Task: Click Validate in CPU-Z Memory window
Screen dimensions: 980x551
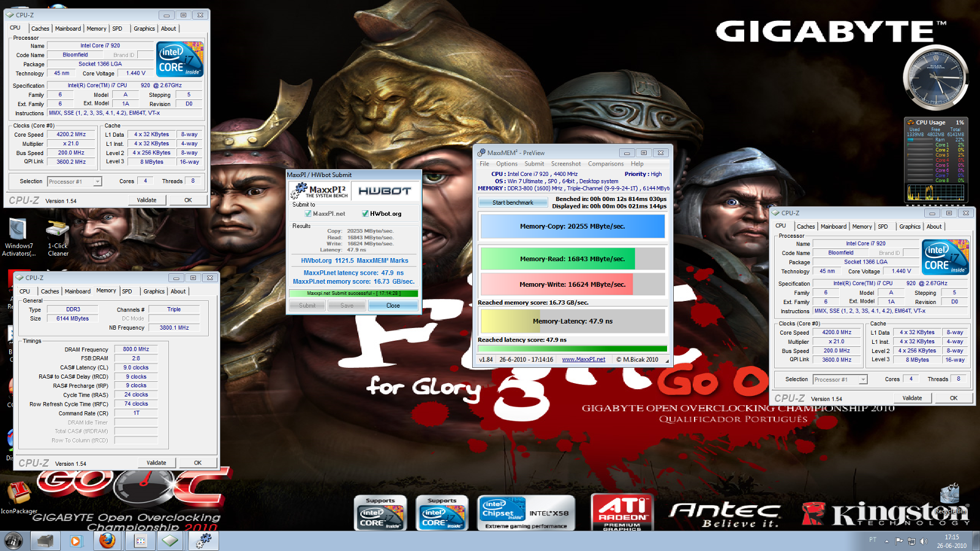Action: [x=156, y=463]
